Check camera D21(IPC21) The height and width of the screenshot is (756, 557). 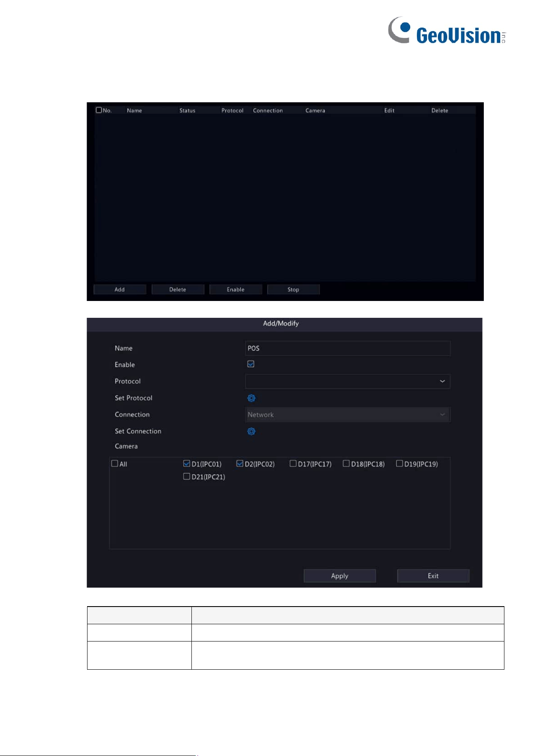(x=186, y=476)
